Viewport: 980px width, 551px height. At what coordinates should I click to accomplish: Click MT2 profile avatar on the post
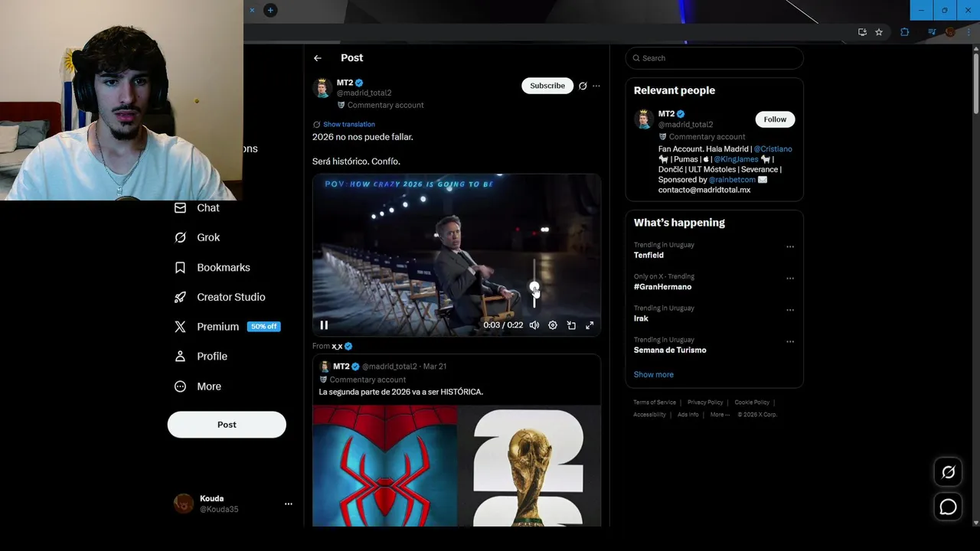(x=322, y=88)
